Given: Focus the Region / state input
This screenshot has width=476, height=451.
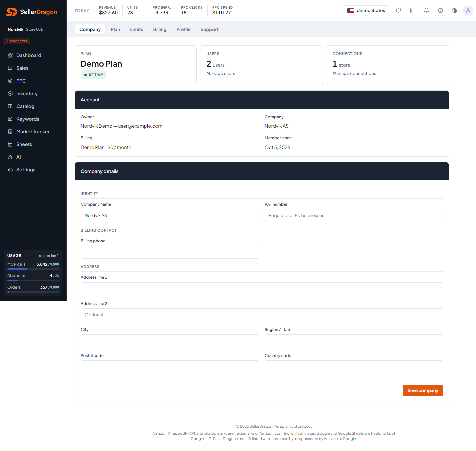Looking at the screenshot, I should pos(354,341).
